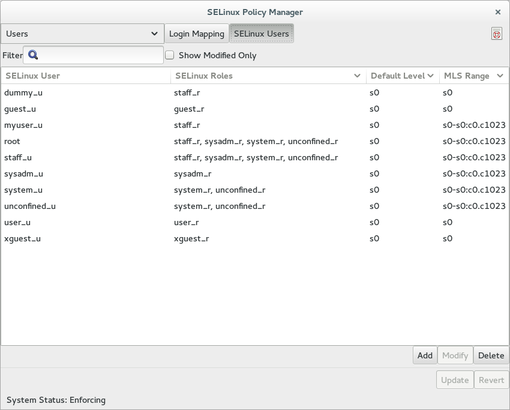
Task: Sort by SELinux User column header
Action: tap(86, 76)
